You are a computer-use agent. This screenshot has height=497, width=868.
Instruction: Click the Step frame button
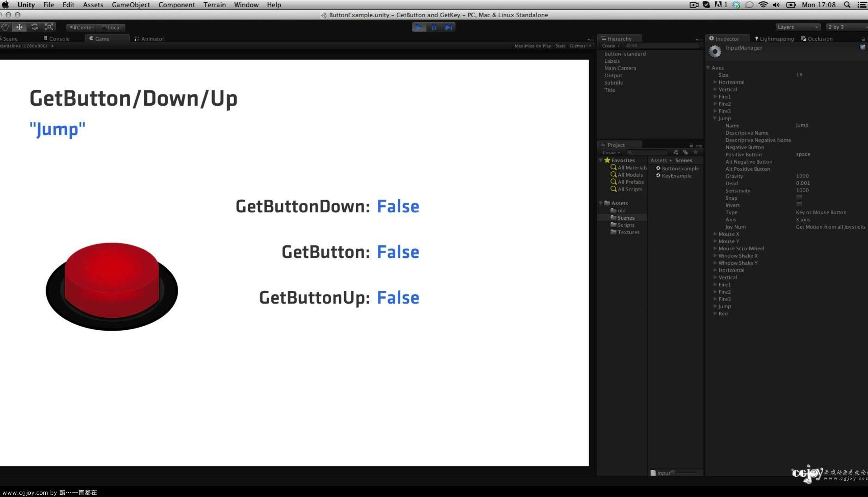[448, 27]
